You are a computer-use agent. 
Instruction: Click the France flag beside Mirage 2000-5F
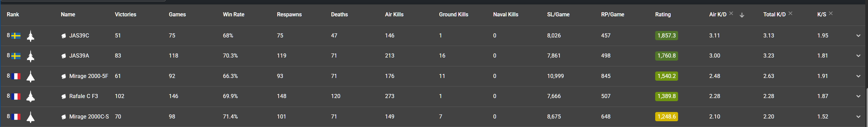point(16,76)
